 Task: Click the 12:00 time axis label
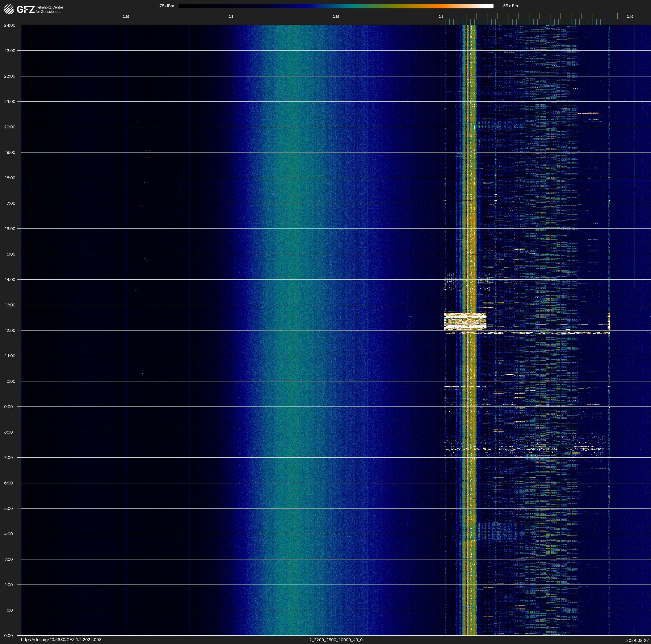(10, 330)
